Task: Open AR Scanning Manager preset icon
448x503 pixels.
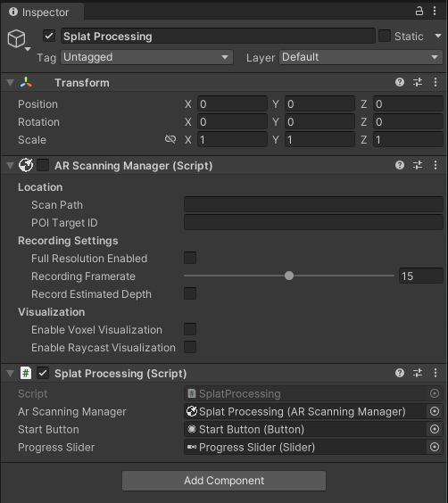Action: (418, 165)
